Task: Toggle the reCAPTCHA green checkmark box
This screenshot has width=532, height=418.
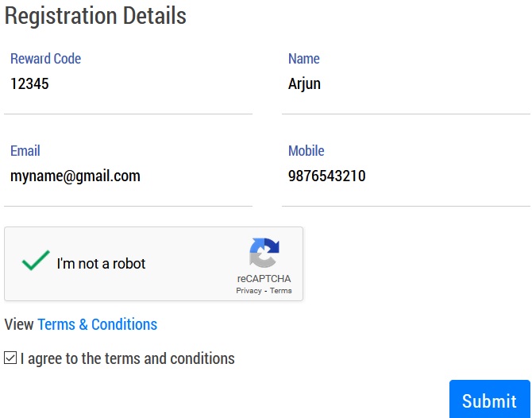Action: point(36,261)
